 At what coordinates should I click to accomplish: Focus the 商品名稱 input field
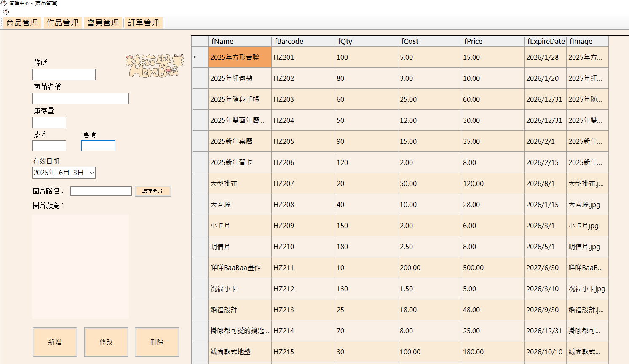tap(80, 98)
